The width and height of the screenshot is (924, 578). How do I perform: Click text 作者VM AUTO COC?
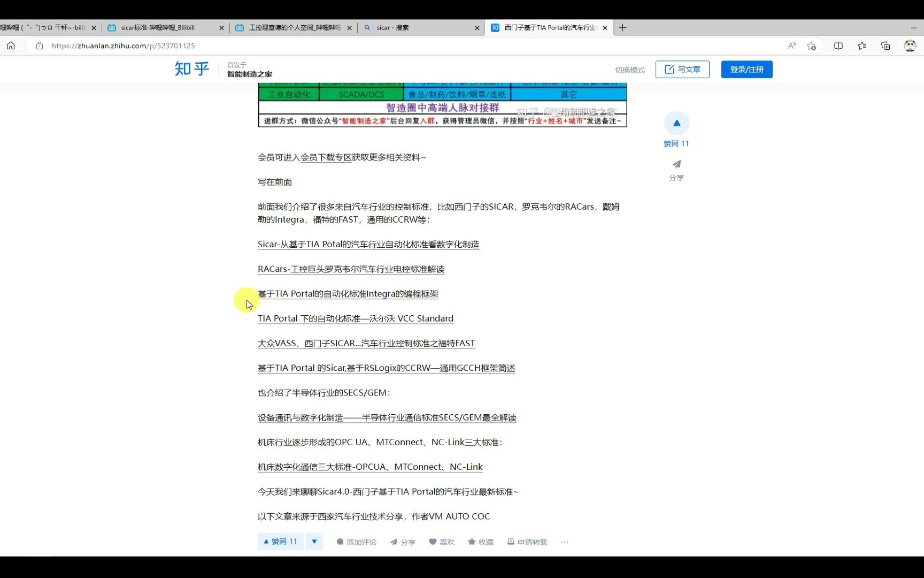(451, 516)
